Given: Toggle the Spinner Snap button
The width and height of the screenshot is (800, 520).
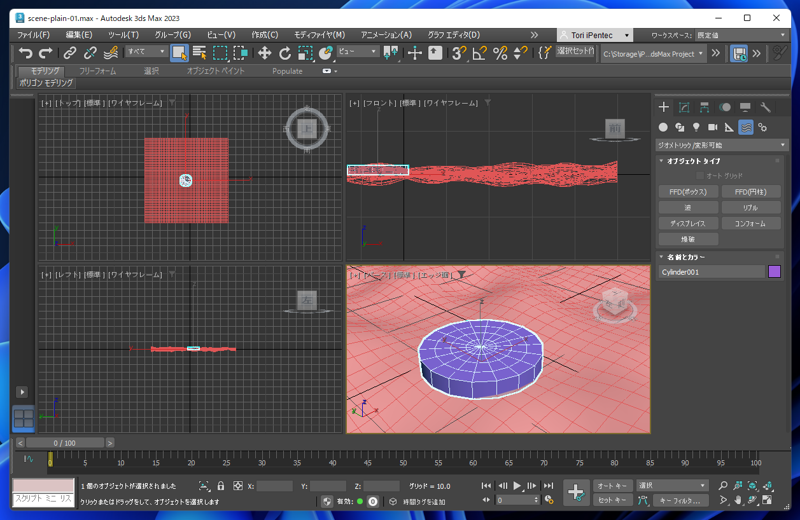Looking at the screenshot, I should click(520, 53).
